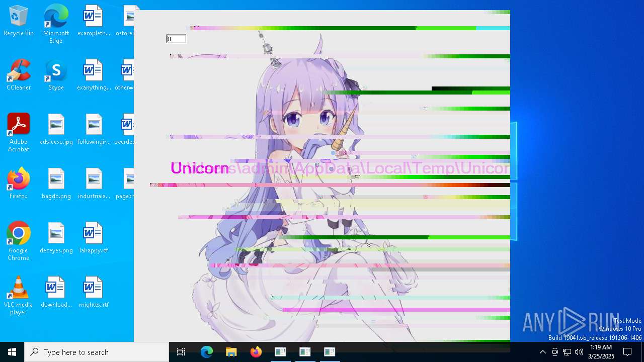Screen dimensions: 644x362
Task: Select the Skype desktop shortcut
Action: pyautogui.click(x=56, y=75)
